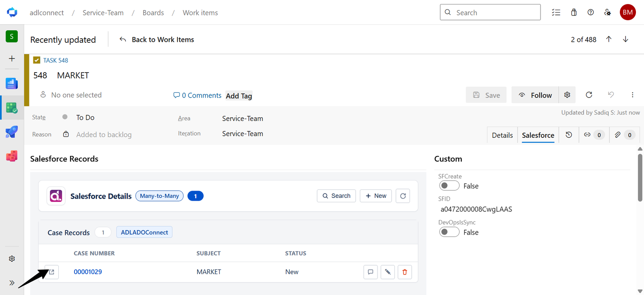Open case number 00001029 link
The height and width of the screenshot is (295, 644).
pos(88,272)
